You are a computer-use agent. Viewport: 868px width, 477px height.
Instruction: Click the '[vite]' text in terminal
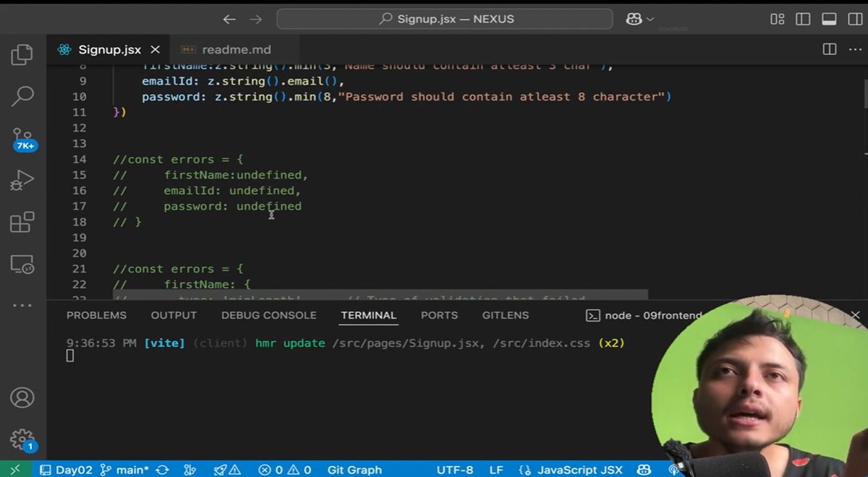[164, 343]
